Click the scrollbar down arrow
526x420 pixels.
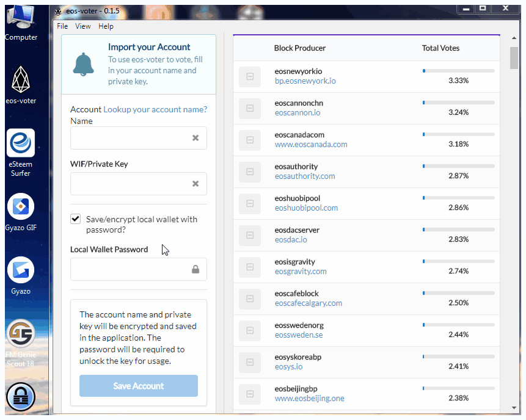(x=514, y=408)
